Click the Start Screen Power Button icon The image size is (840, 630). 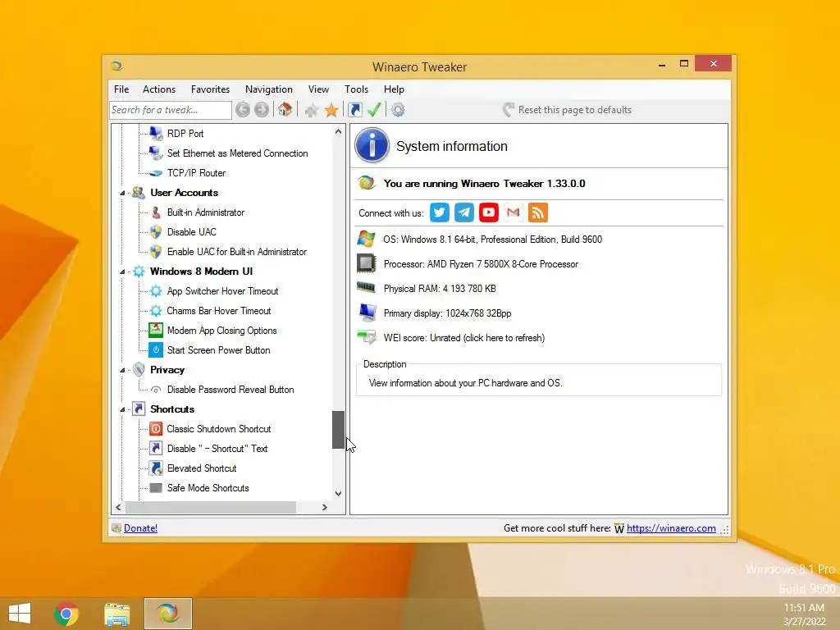(156, 350)
